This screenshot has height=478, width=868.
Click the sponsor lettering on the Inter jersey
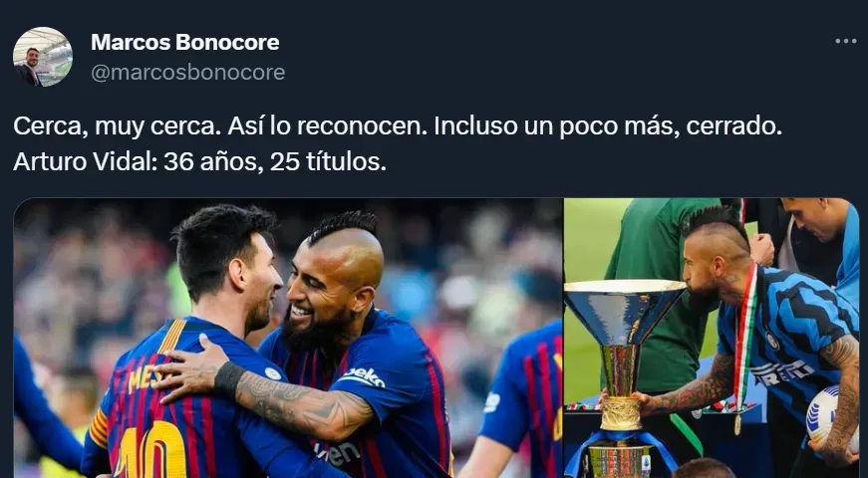coord(780,372)
